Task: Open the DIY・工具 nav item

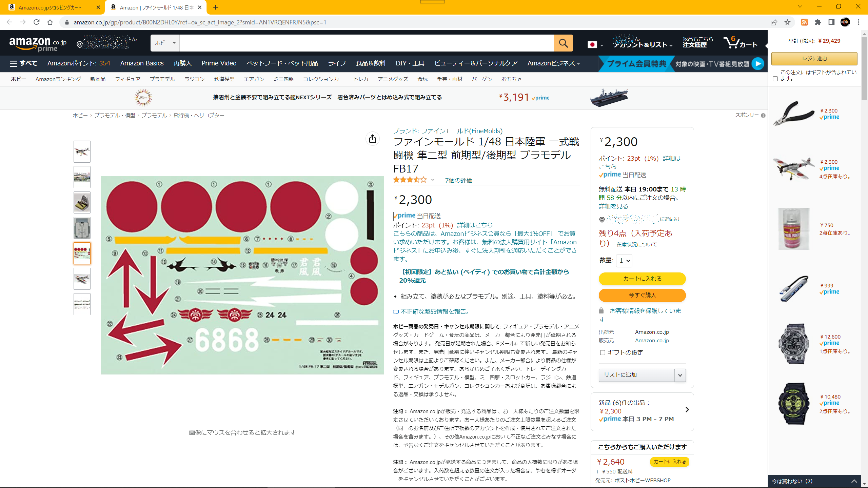Action: [410, 63]
